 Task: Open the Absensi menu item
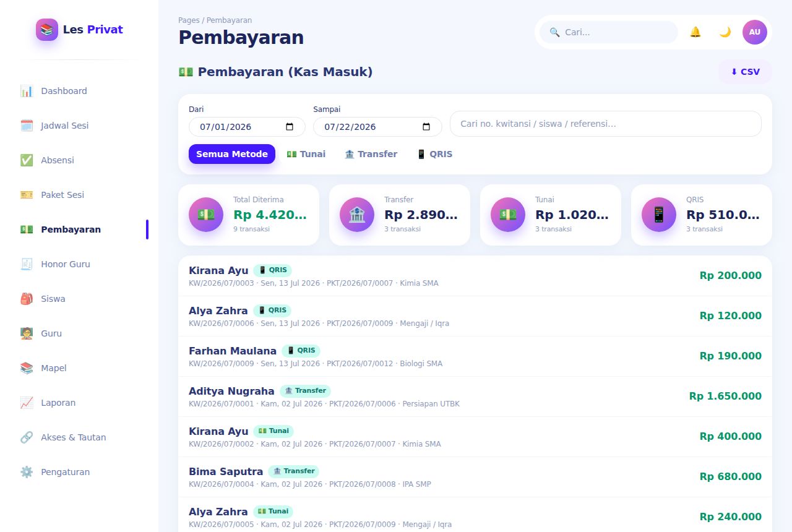pos(79,160)
